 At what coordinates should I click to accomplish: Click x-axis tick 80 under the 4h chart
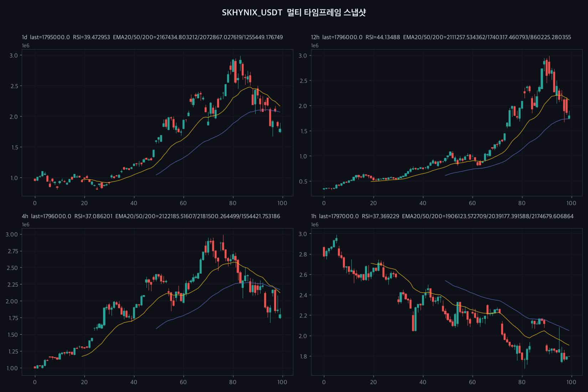[233, 382]
